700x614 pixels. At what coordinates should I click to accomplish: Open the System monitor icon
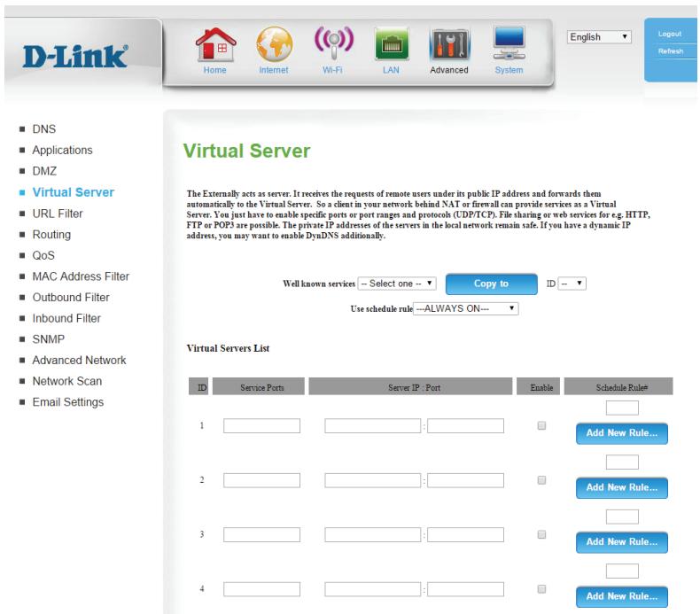[509, 43]
